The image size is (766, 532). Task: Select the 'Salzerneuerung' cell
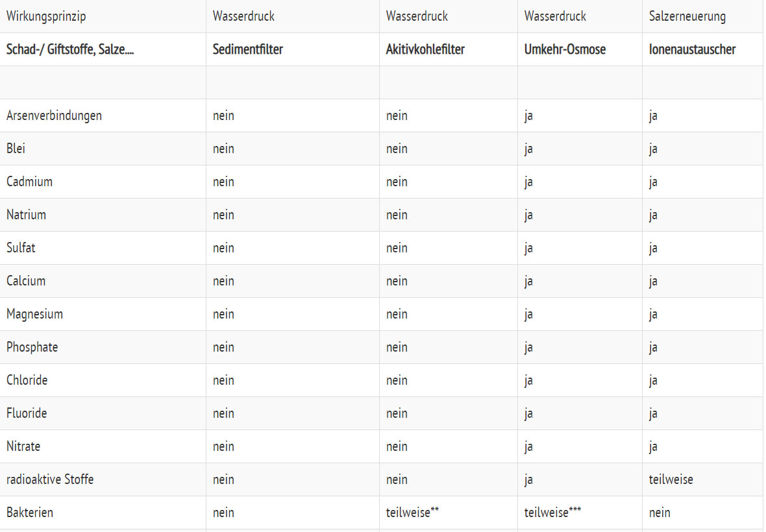(x=687, y=16)
